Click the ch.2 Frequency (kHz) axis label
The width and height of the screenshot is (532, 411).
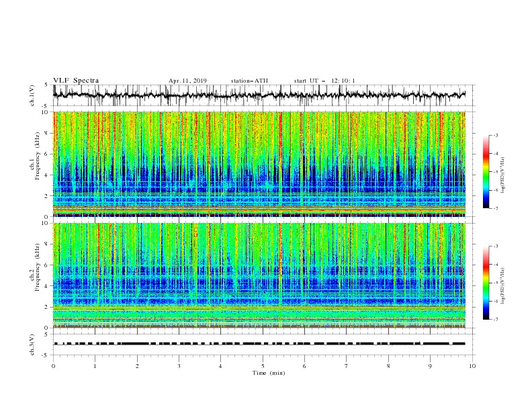[35, 267]
